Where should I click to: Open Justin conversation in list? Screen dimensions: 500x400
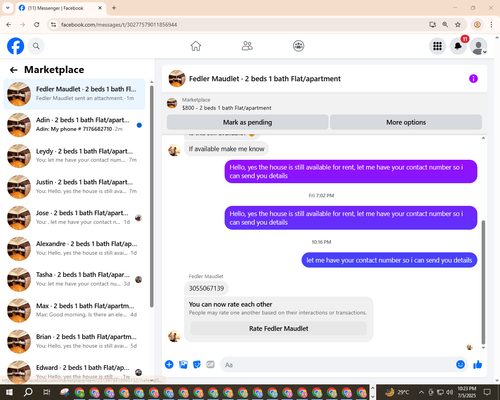[74, 187]
